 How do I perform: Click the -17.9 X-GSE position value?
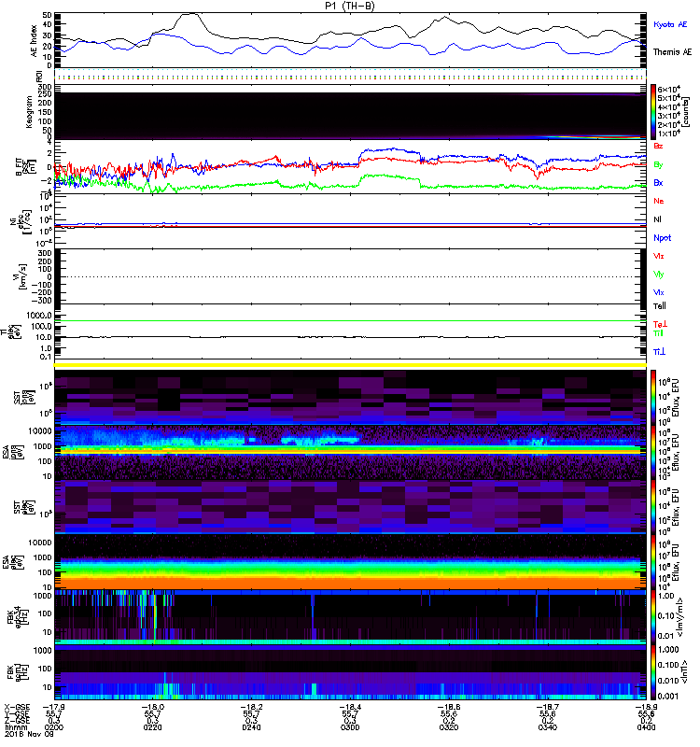[54, 708]
